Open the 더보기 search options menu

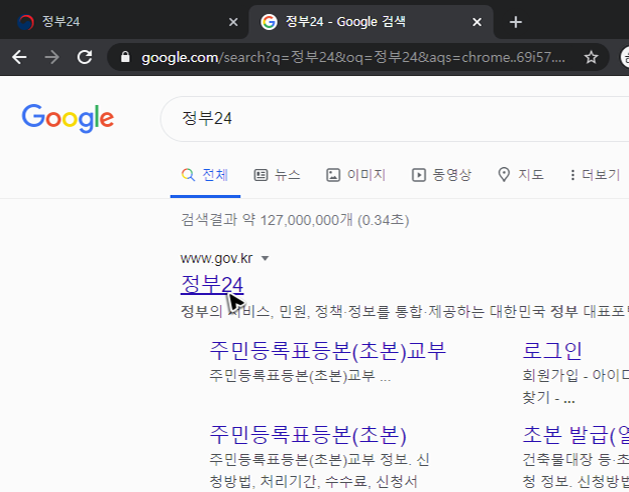595,175
